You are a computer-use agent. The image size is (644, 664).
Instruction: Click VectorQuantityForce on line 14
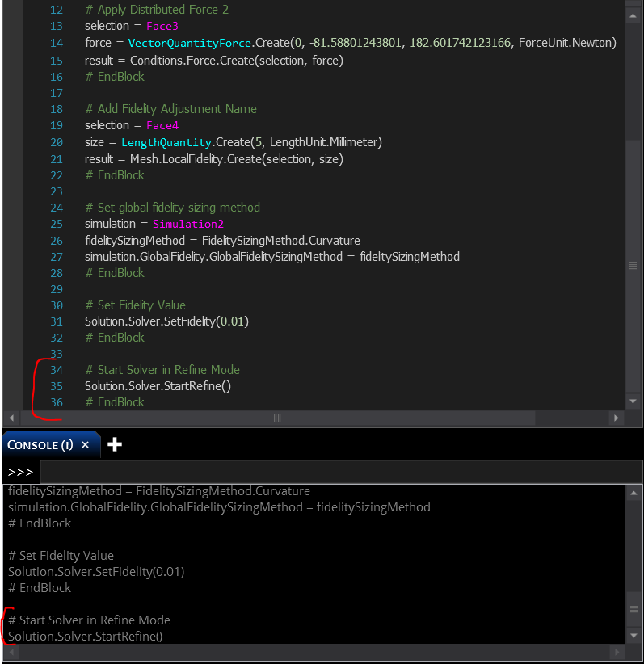pyautogui.click(x=189, y=43)
